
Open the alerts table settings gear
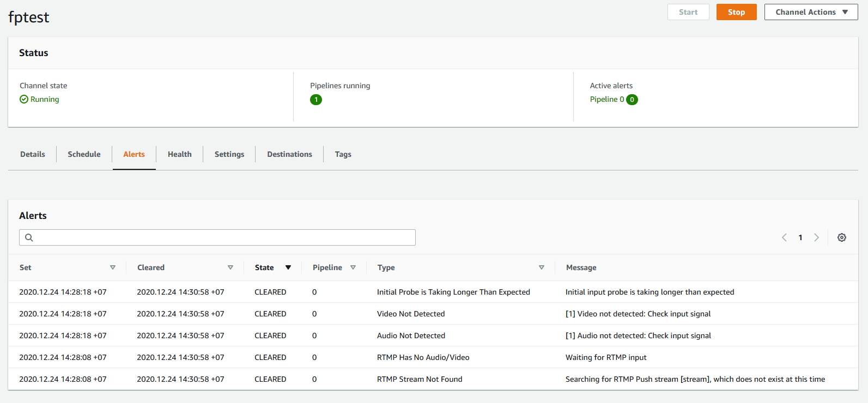pos(841,237)
